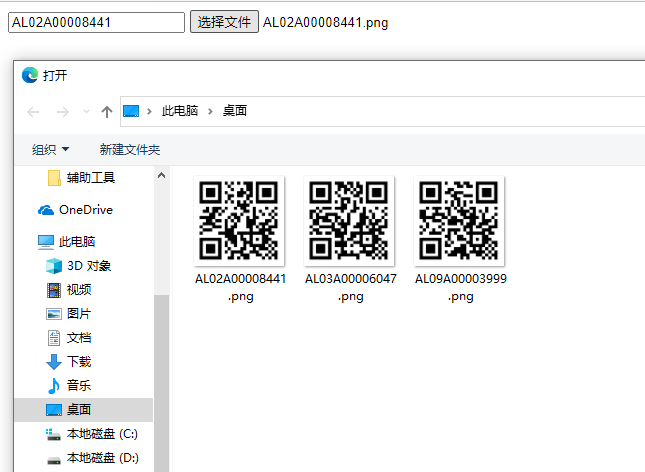Select AL03A00006047.png QR code thumbnail
645x472 pixels.
coord(349,221)
